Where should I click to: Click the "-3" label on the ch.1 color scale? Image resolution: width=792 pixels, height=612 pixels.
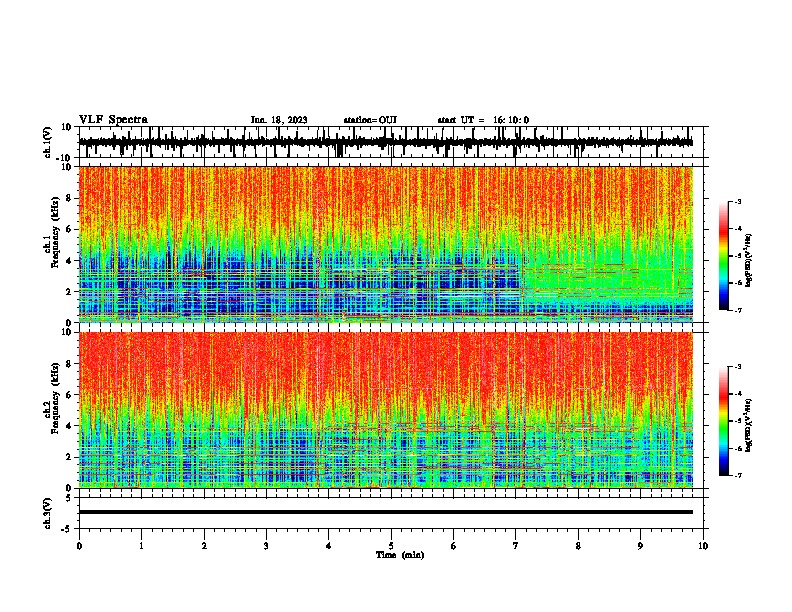pos(738,201)
